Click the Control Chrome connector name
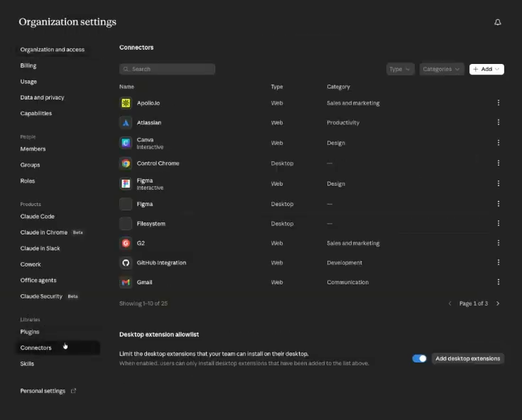Screen dimensions: 522x420 [x=158, y=163]
